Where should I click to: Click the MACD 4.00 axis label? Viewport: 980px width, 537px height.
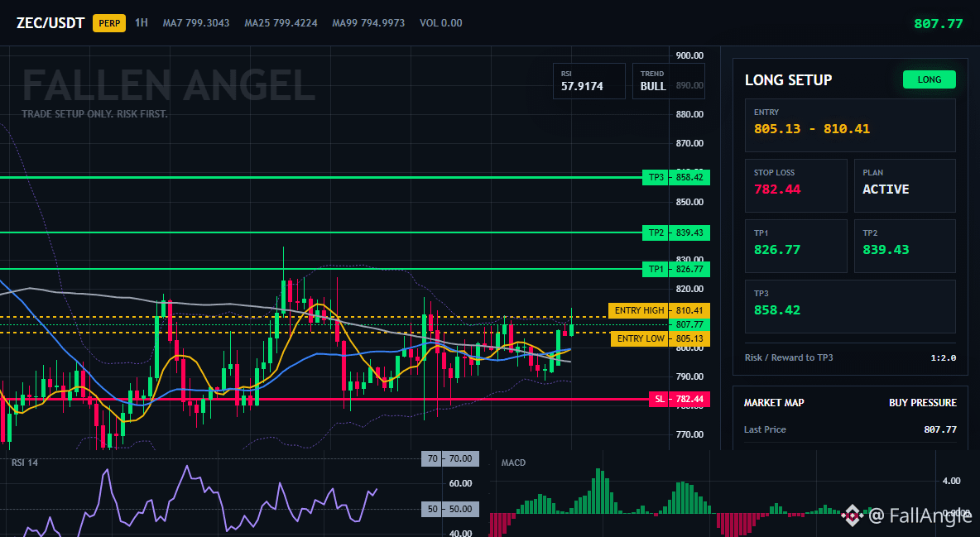(951, 481)
